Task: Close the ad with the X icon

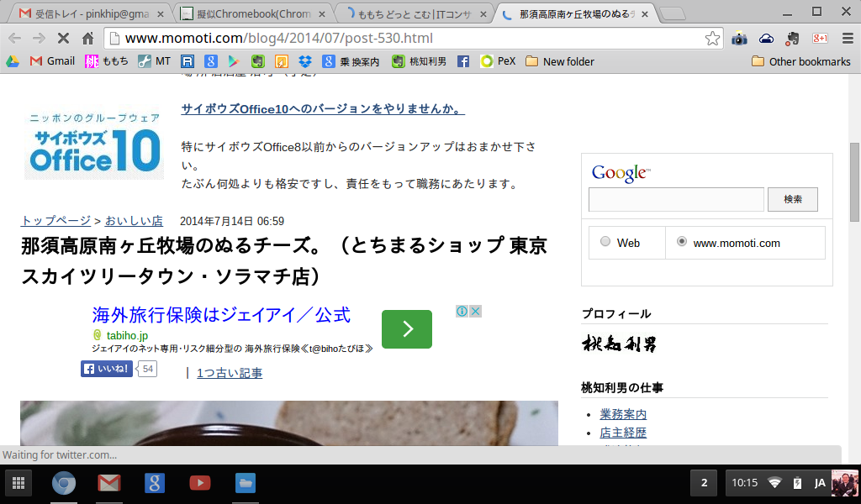Action: pos(476,312)
